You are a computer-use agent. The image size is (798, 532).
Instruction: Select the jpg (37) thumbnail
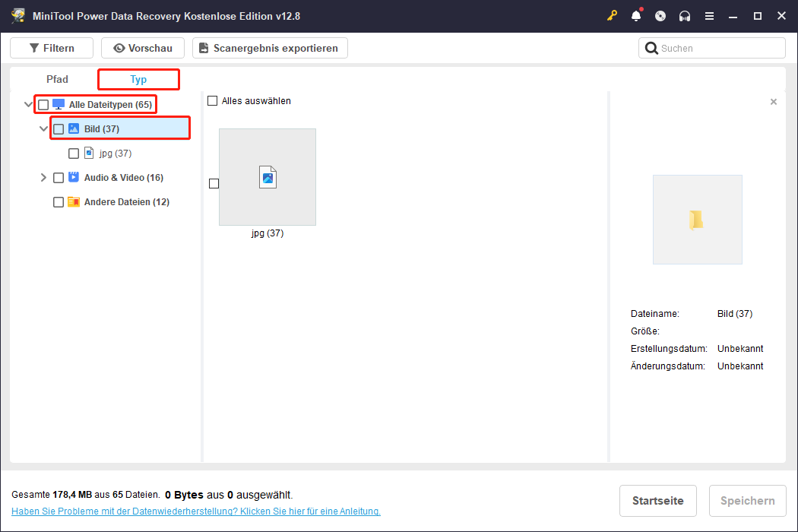pos(268,177)
